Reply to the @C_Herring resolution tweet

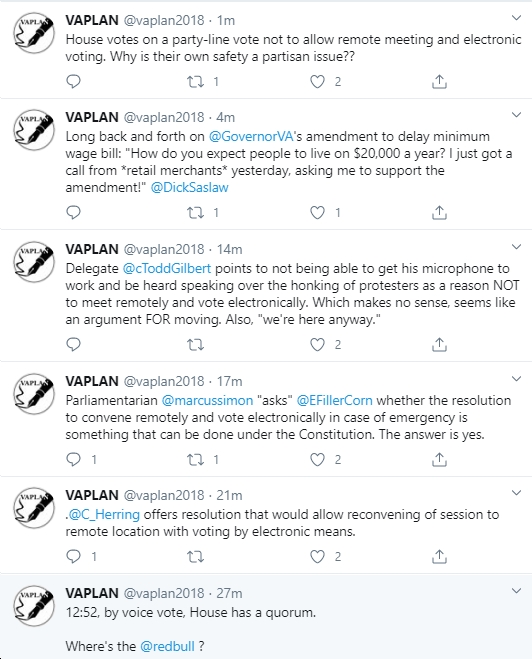pyautogui.click(x=74, y=556)
